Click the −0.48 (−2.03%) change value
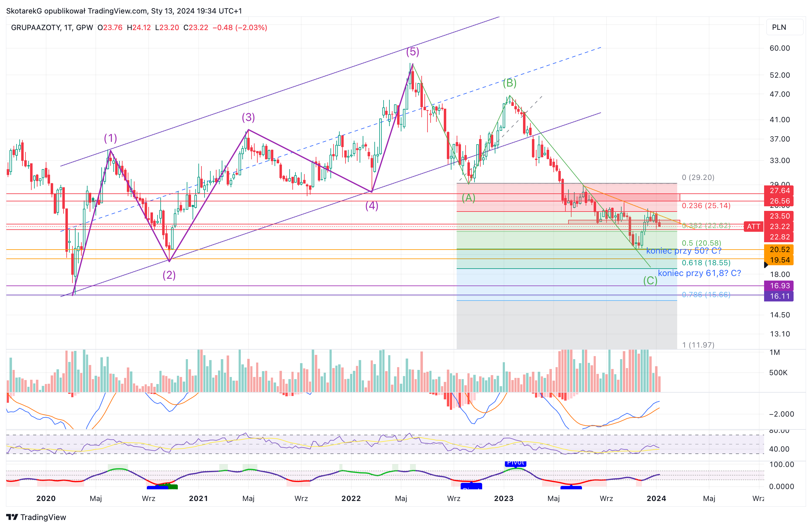The image size is (812, 528). tap(240, 28)
